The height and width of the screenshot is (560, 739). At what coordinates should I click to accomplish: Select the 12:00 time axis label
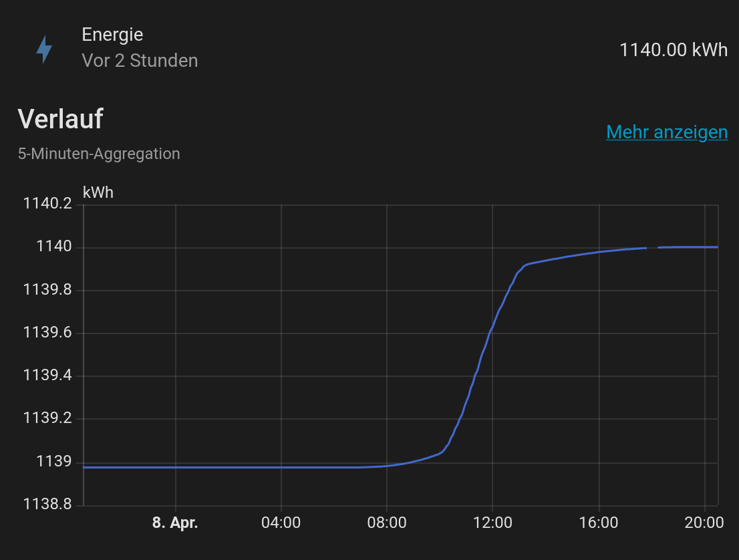click(x=492, y=523)
